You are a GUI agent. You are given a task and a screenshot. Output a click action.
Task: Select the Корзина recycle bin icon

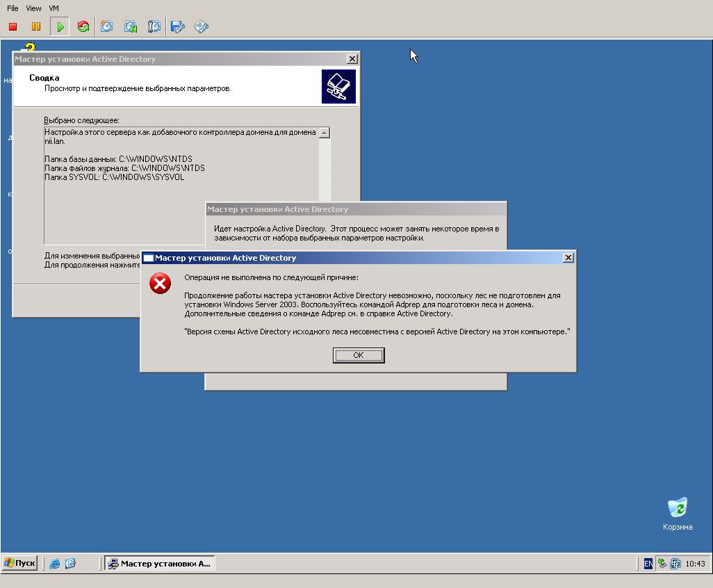(x=678, y=514)
